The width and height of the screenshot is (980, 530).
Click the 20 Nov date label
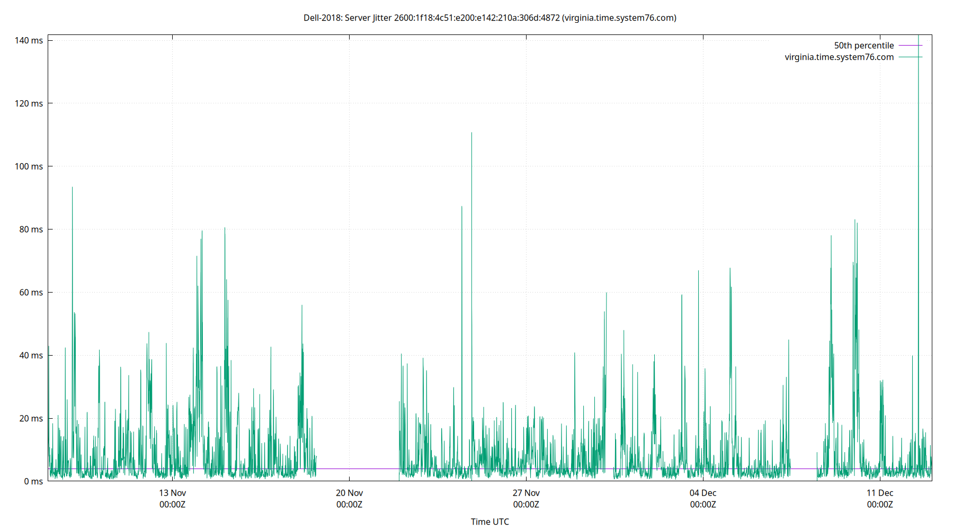coord(349,493)
